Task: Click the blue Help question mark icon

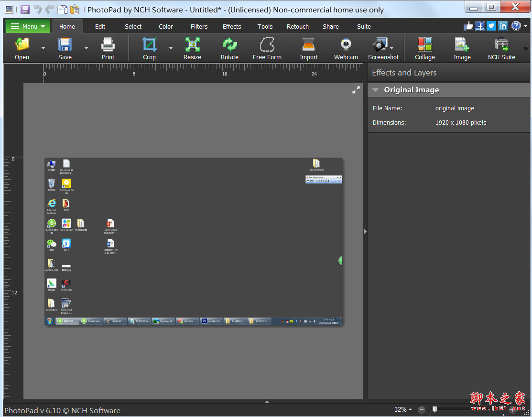Action: 516,26
